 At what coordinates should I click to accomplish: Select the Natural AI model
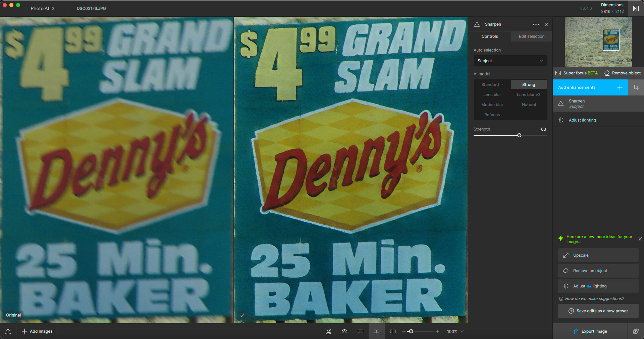tap(529, 105)
